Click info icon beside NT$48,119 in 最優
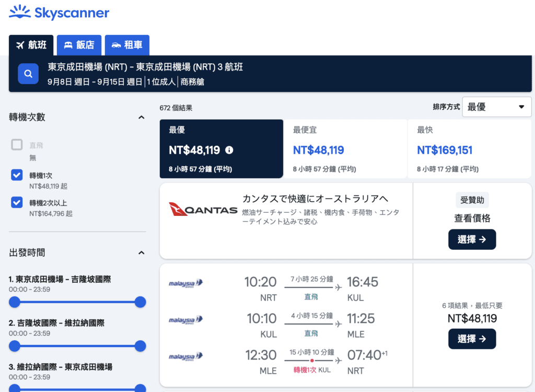 [x=229, y=150]
